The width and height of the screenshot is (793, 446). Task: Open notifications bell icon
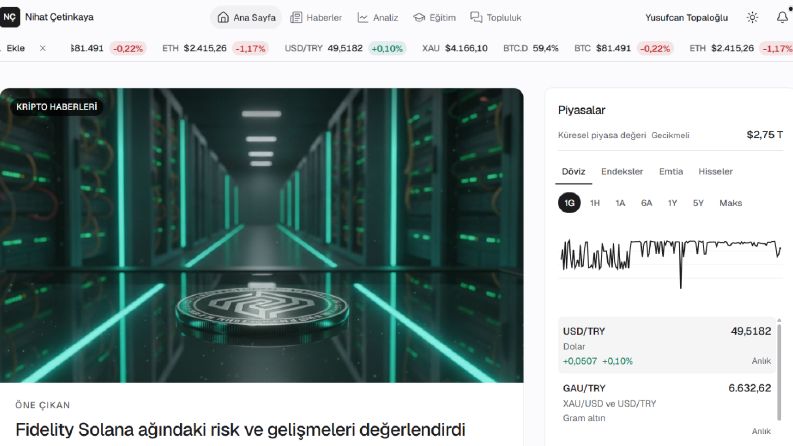pyautogui.click(x=782, y=18)
